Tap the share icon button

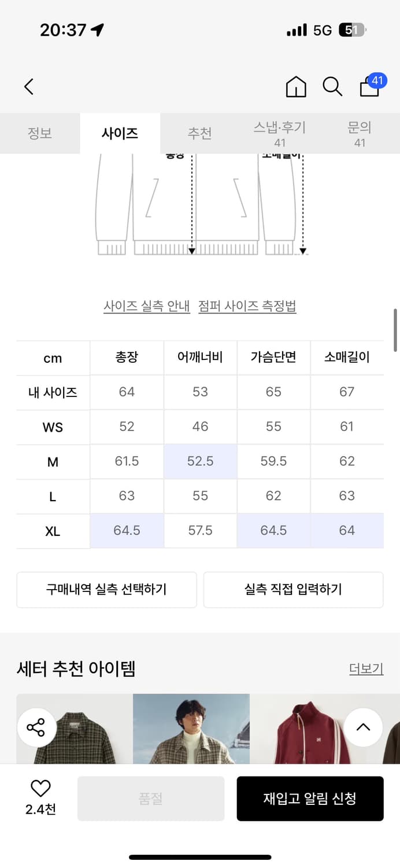(36, 727)
